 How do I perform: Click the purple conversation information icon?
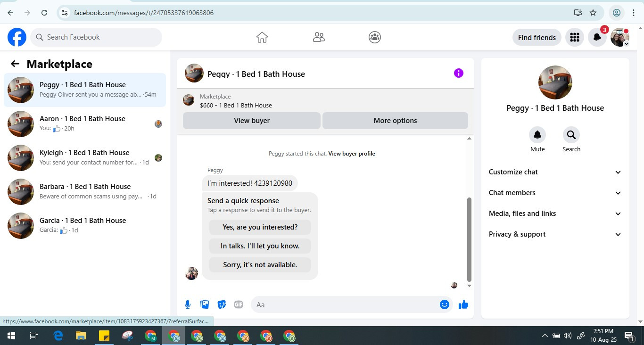[459, 73]
